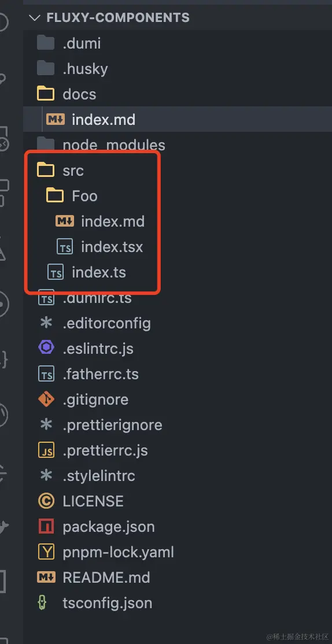The width and height of the screenshot is (332, 644).
Task: Select the LICENSE copyright icon
Action: coord(46,501)
